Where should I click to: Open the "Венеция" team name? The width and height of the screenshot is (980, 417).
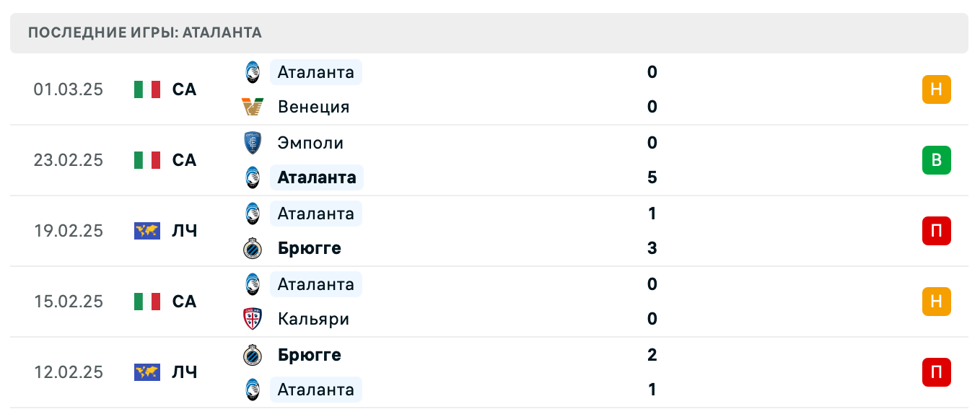313,107
